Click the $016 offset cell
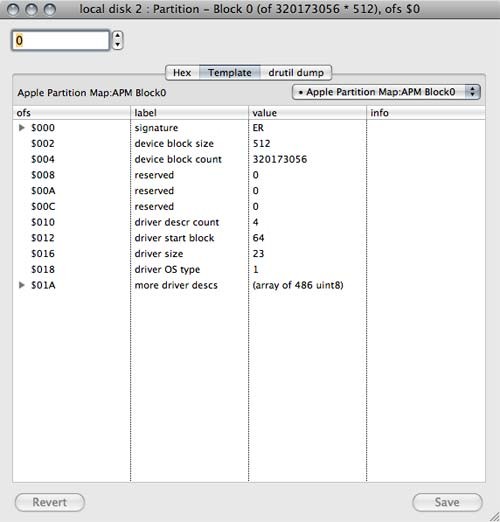Viewport: 500px width, 522px height. click(43, 254)
